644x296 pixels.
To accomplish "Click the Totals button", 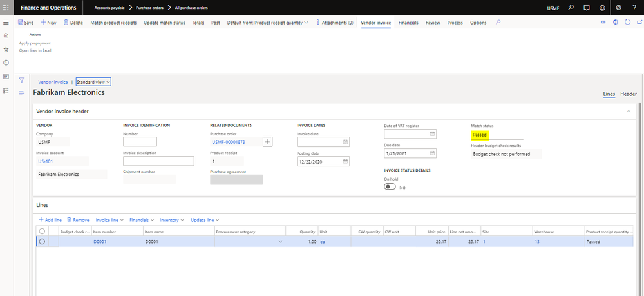I will click(x=198, y=23).
